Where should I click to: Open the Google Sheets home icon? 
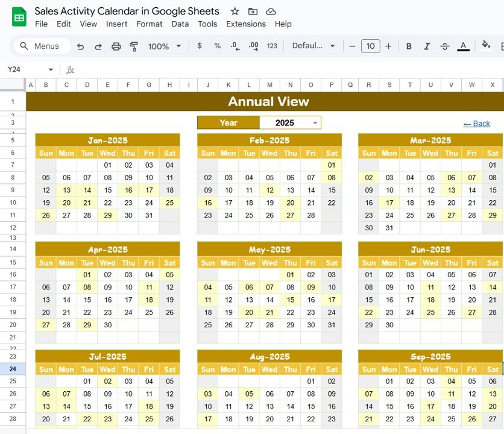(19, 17)
